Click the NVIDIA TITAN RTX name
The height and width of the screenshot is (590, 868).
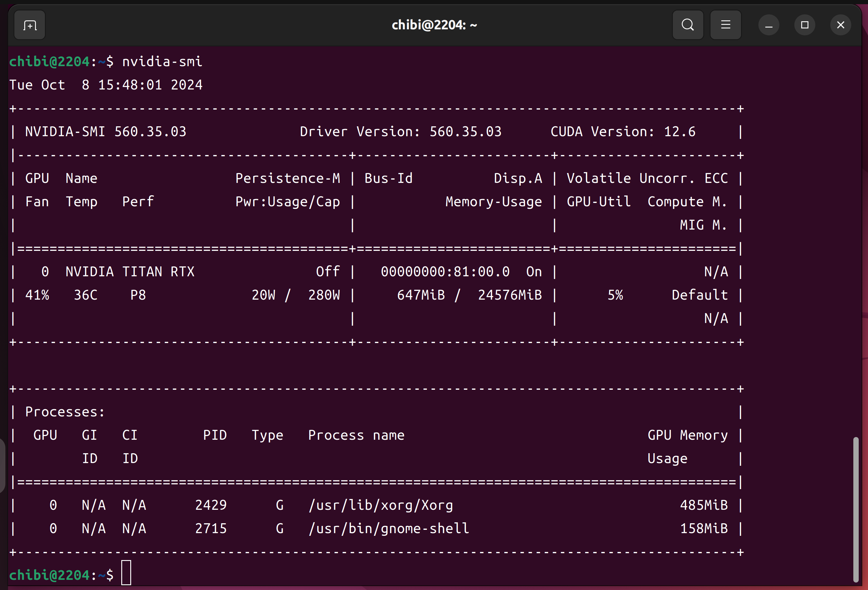(x=130, y=272)
